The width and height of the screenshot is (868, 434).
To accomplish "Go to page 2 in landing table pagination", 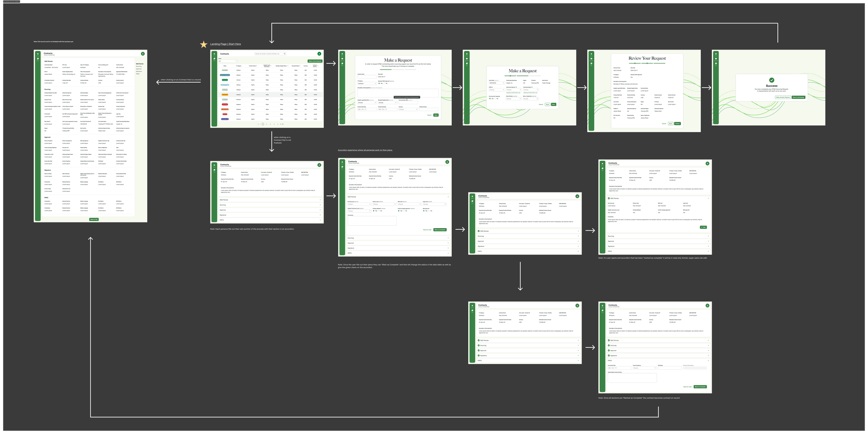I will [x=266, y=124].
